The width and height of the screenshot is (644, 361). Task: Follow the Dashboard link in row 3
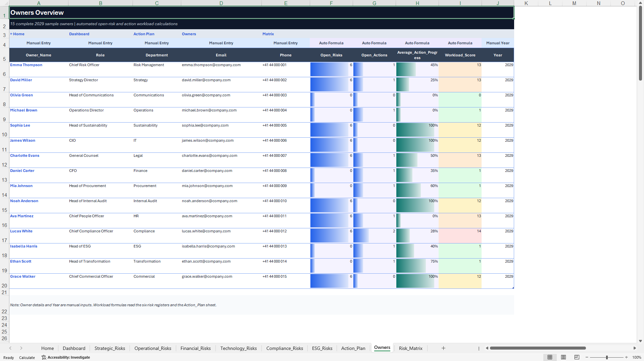point(79,34)
